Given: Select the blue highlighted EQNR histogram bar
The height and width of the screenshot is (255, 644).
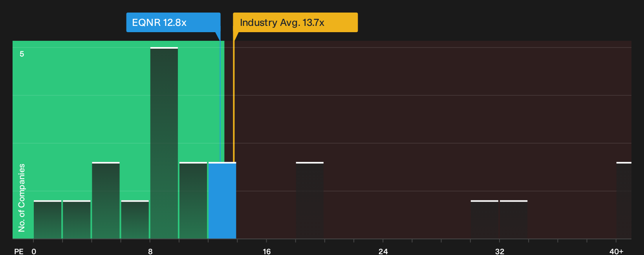Looking at the screenshot, I should [222, 200].
